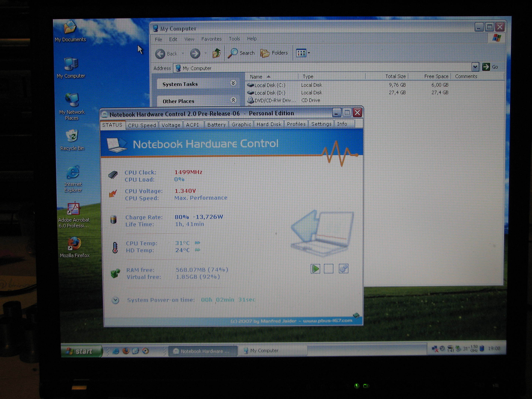Open the Start menu
The image size is (532, 399).
82,351
